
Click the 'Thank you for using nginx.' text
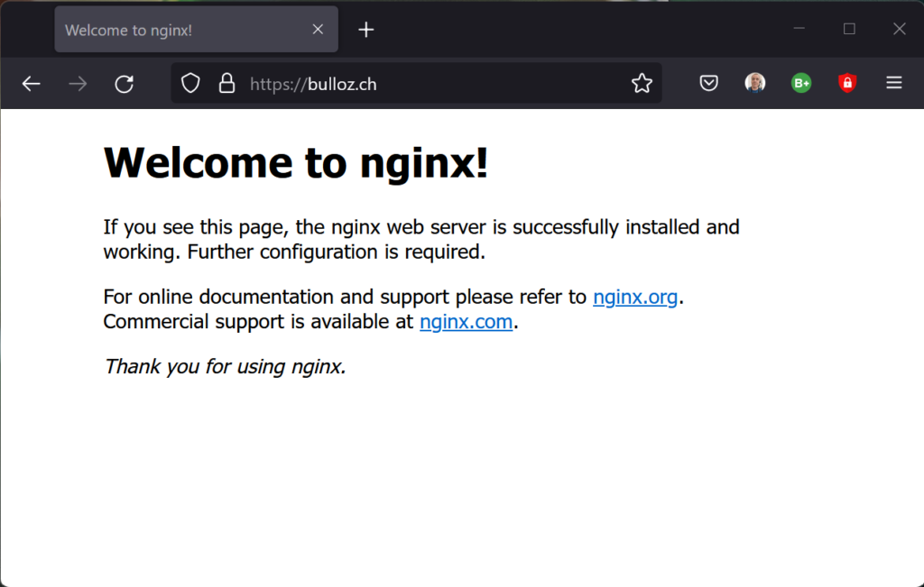click(225, 367)
